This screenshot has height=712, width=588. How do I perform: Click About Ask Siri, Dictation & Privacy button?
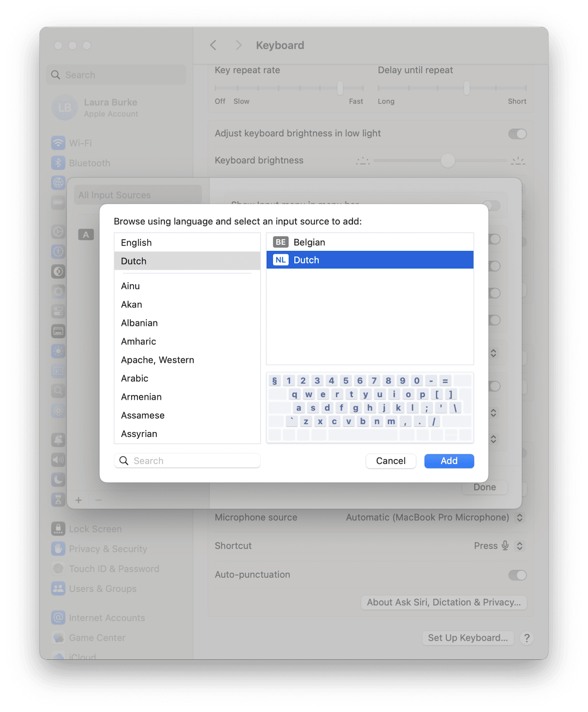(444, 602)
